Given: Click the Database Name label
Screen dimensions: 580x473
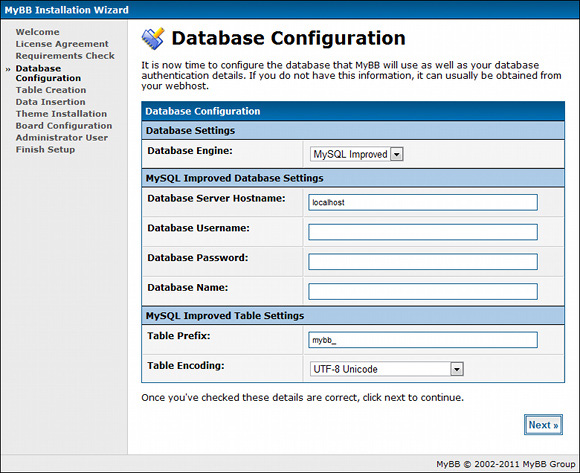Looking at the screenshot, I should click(188, 287).
